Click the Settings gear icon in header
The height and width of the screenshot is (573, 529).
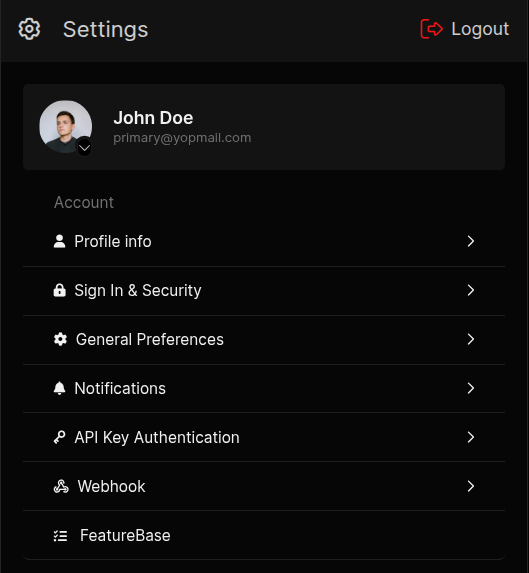click(x=29, y=29)
